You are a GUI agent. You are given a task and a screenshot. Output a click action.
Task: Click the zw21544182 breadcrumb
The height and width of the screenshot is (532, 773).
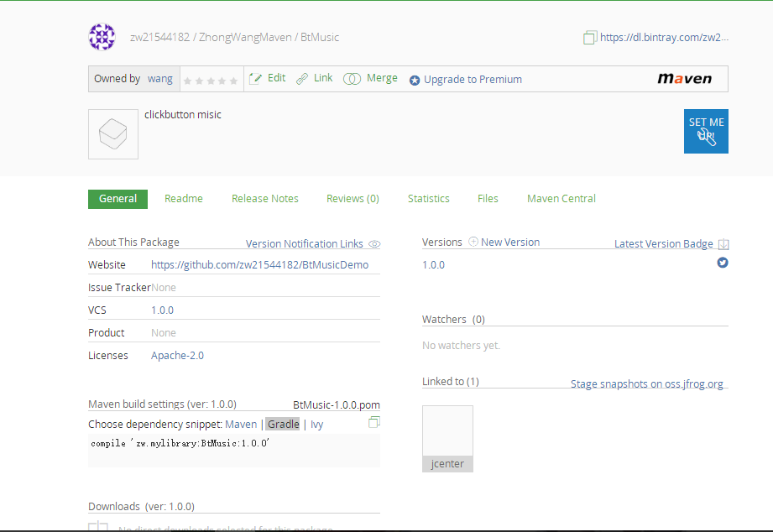pos(159,38)
